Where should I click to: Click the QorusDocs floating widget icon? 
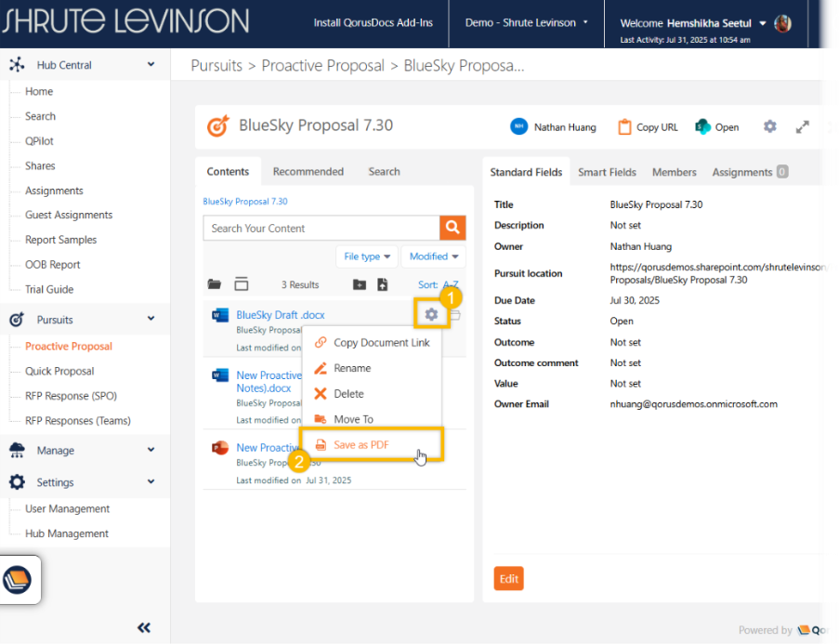[18, 580]
